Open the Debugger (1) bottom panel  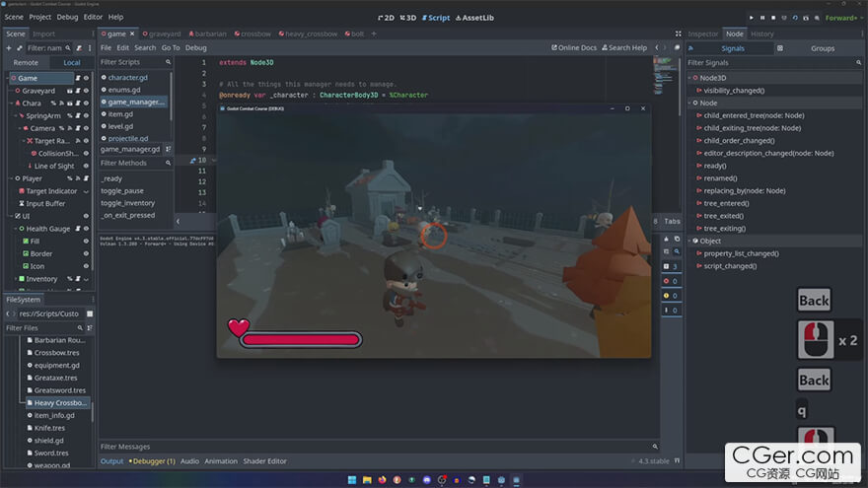pos(152,461)
